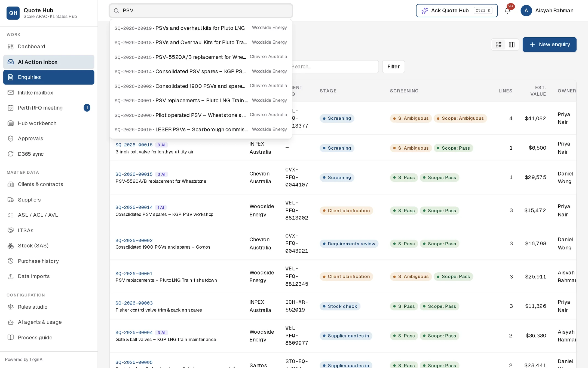Click the Approvals shield icon
This screenshot has width=588, height=368.
click(11, 138)
